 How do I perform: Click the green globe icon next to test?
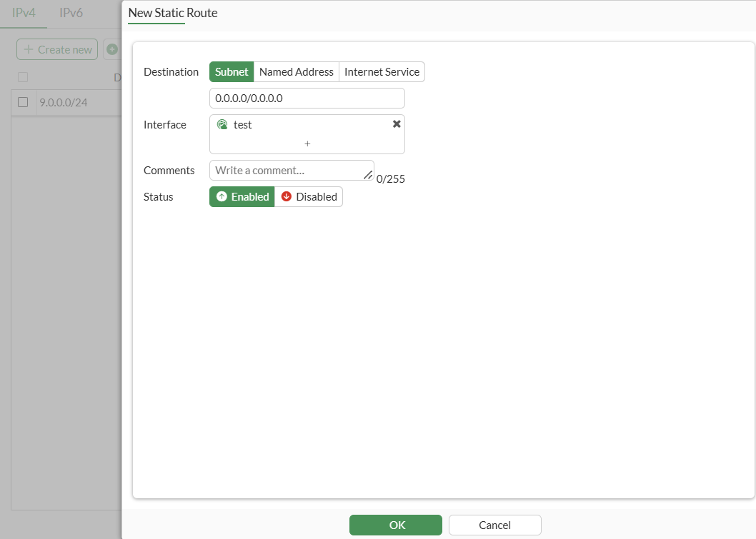click(x=223, y=124)
